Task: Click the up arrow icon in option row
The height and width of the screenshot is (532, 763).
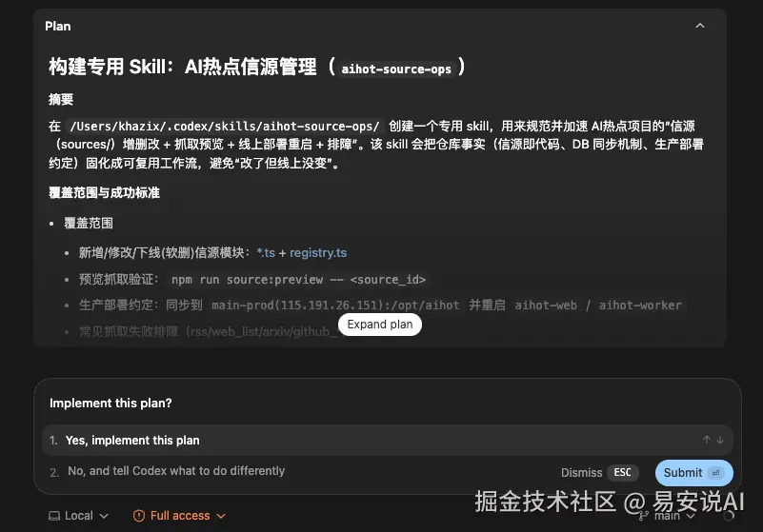Action: coord(707,440)
